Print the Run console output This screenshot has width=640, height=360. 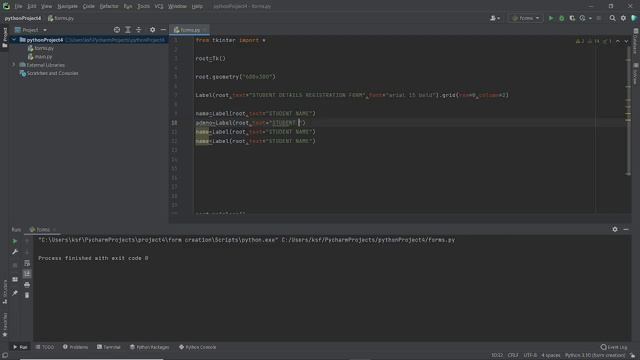(27, 284)
